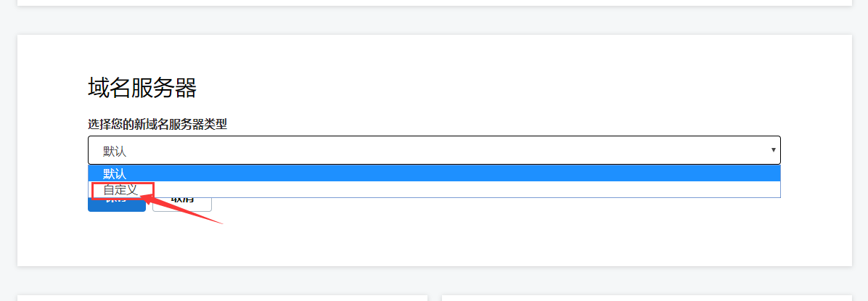The height and width of the screenshot is (301, 868).
Task: Click the red box outlining 自定义
Action: [x=92, y=189]
